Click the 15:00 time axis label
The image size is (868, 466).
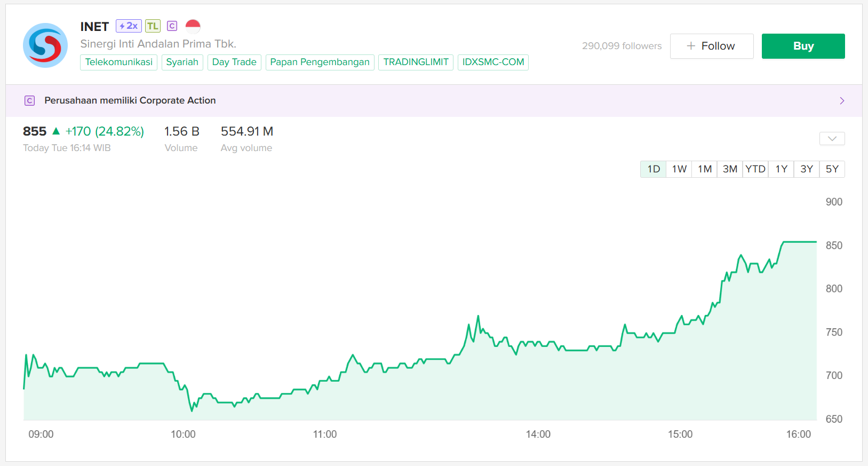tap(680, 435)
